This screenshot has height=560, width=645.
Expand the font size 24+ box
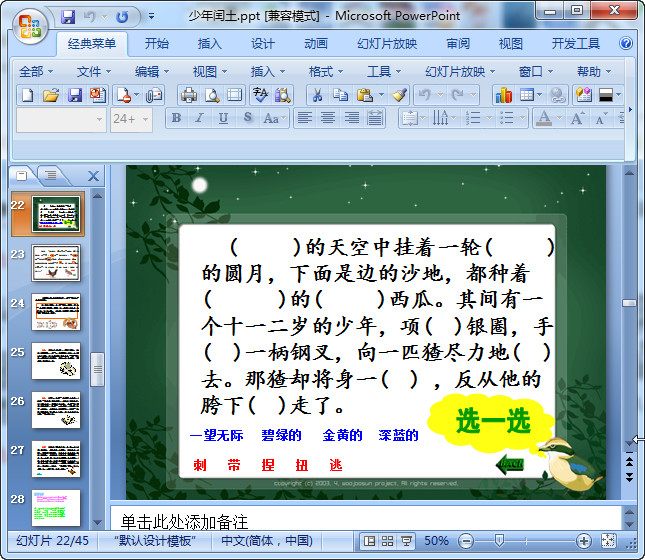[145, 119]
